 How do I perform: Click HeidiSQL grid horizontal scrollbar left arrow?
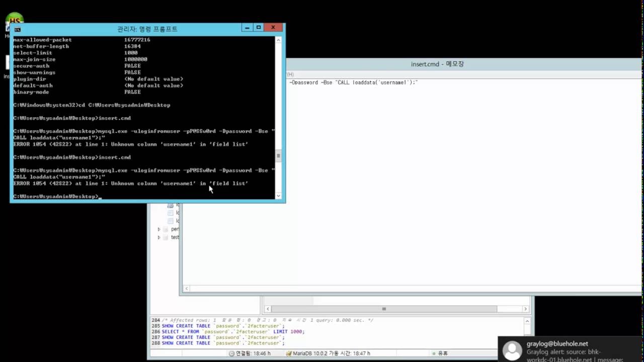268,309
